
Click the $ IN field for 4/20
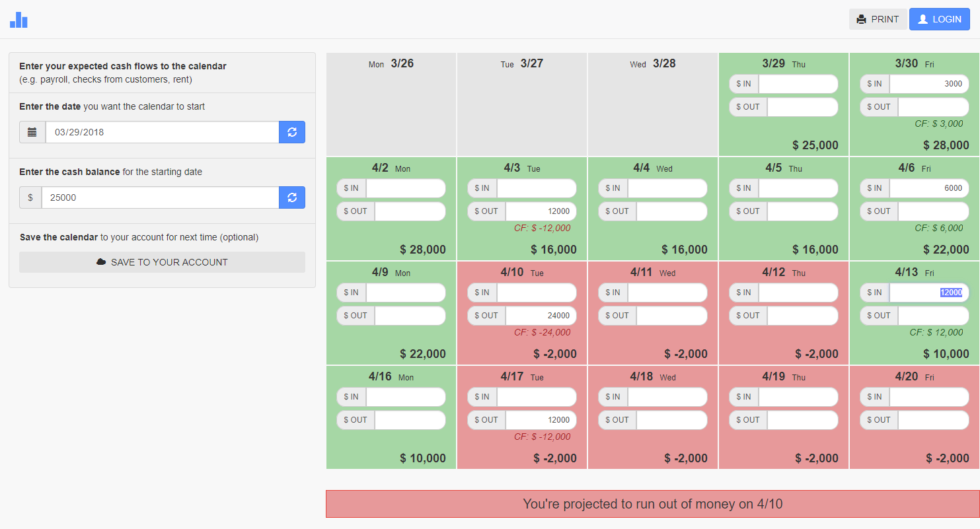(929, 397)
